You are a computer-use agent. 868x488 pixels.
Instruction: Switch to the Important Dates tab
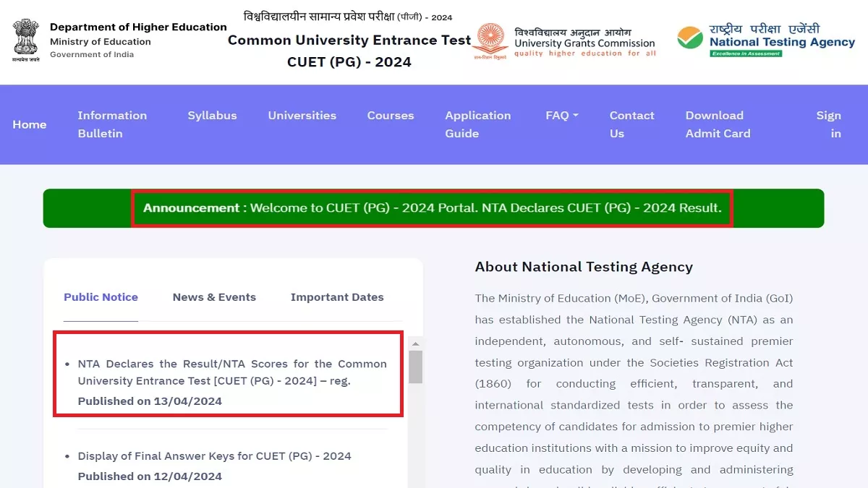pos(337,297)
